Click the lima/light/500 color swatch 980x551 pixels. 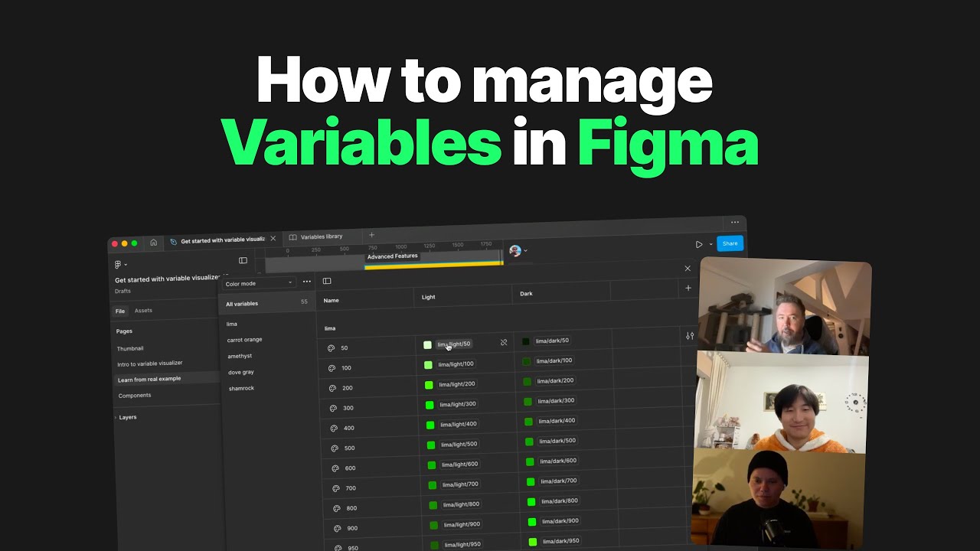point(431,445)
